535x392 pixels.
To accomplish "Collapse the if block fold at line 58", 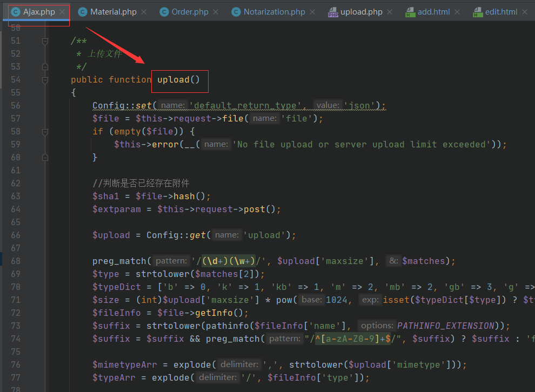I will [x=45, y=132].
